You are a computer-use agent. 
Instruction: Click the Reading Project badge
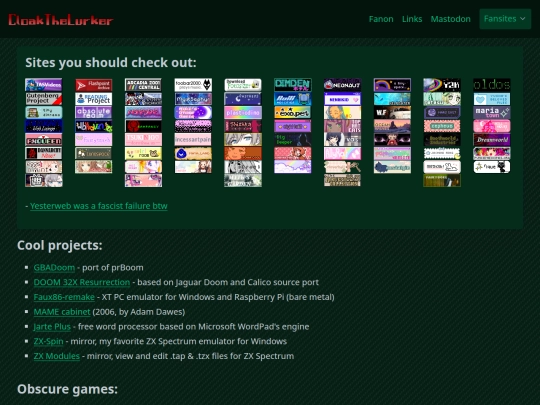coord(94,99)
